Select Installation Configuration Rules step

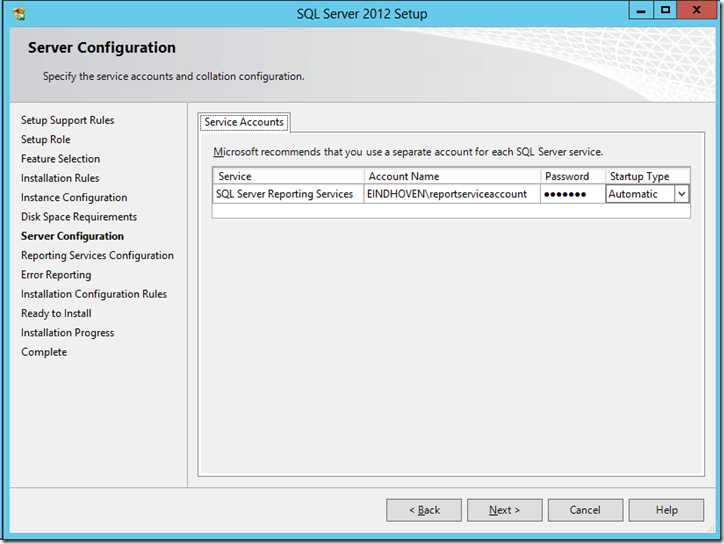94,294
